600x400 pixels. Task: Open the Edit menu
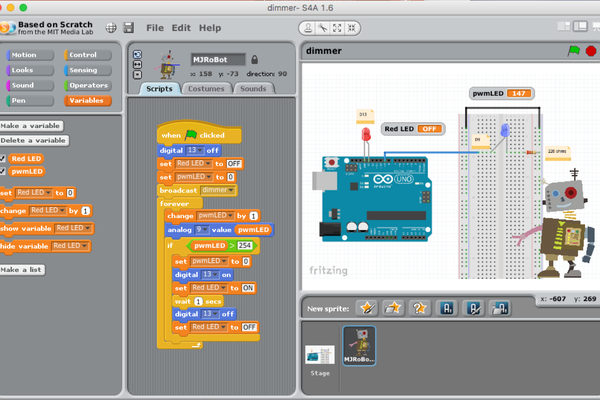pos(181,28)
